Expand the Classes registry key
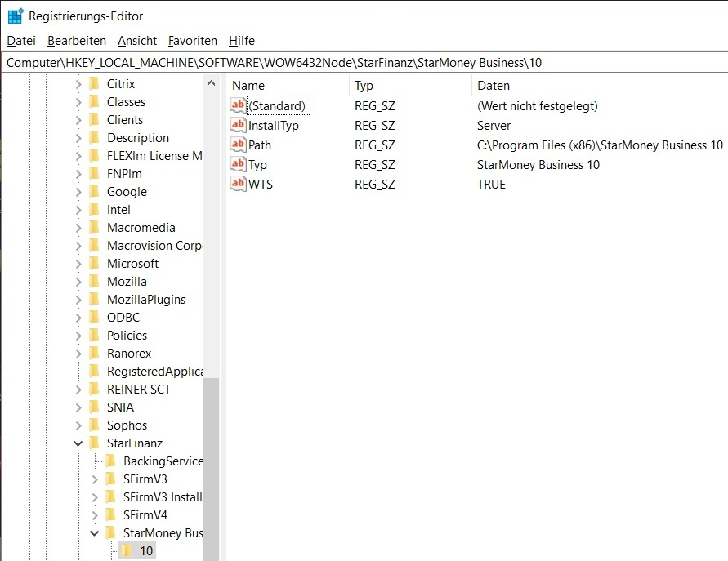 click(78, 102)
